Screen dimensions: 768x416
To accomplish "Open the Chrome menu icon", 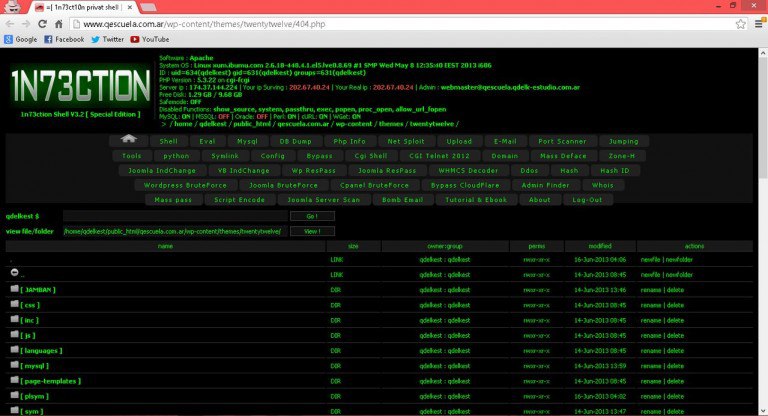I will pyautogui.click(x=759, y=24).
